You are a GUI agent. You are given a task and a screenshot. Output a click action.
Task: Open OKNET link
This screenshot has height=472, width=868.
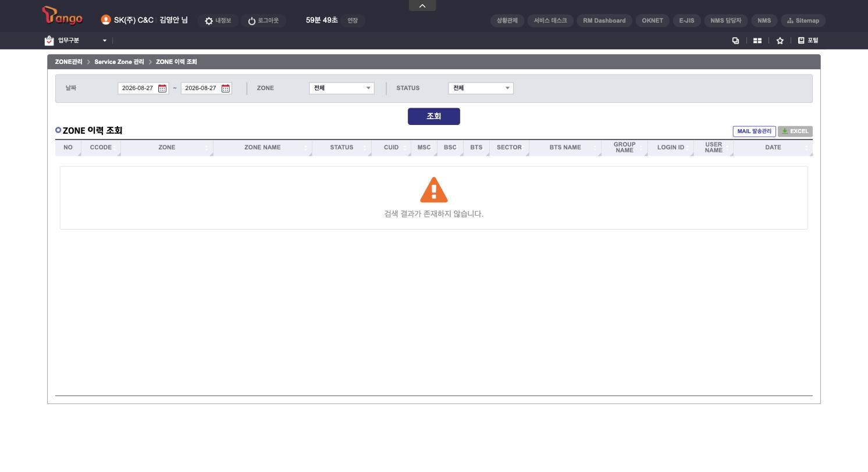point(652,21)
